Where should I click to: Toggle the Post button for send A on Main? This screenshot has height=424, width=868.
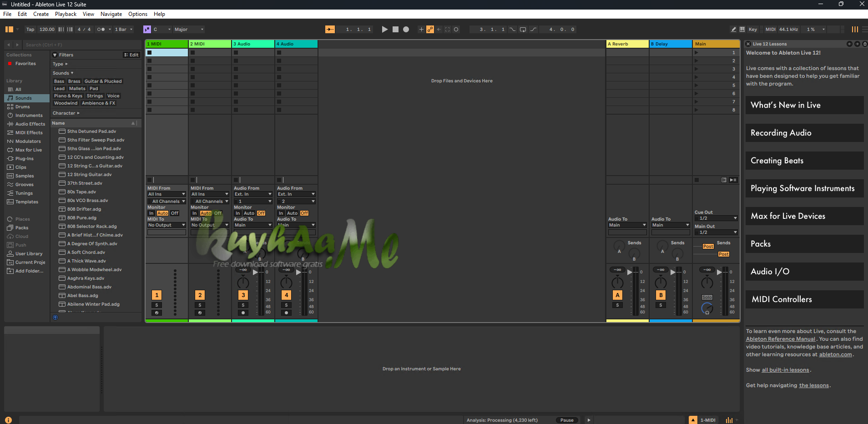pos(708,247)
